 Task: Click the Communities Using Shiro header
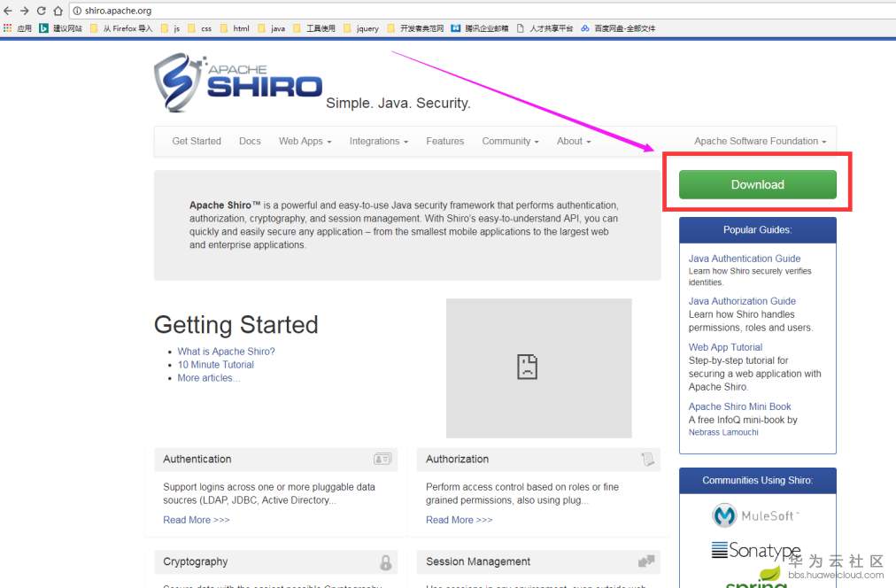coord(758,481)
